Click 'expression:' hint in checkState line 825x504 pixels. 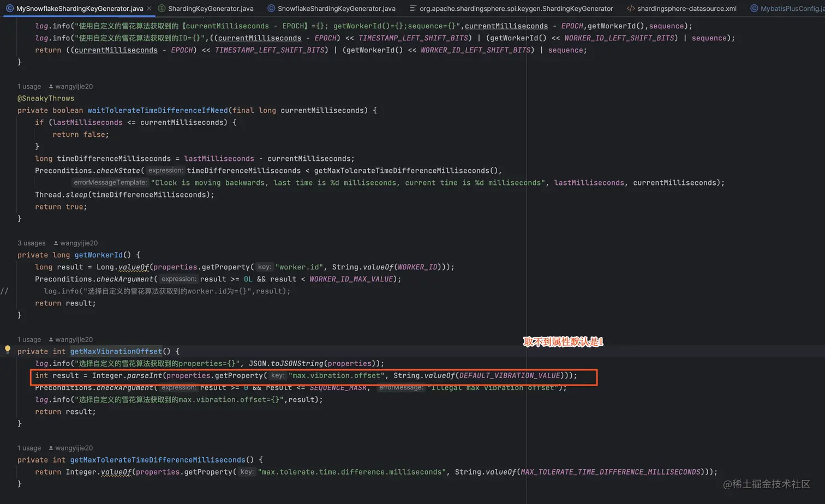[x=165, y=171]
